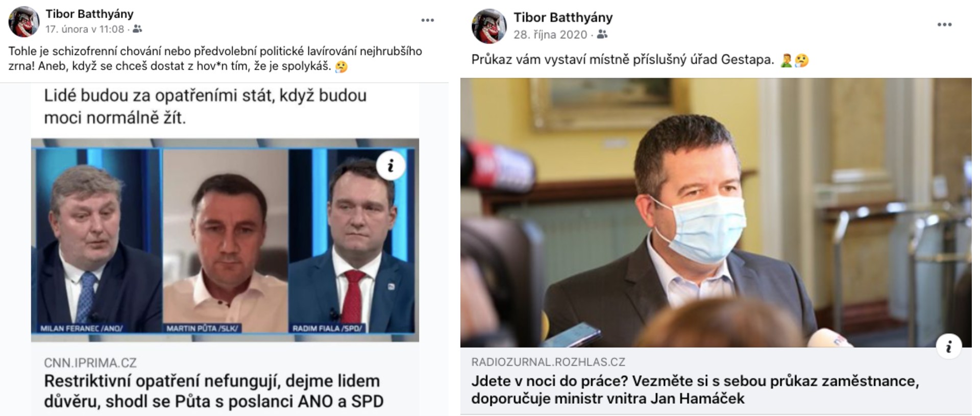980x416 pixels.
Task: Open timestamp 28. října 2020
Action: (x=550, y=35)
